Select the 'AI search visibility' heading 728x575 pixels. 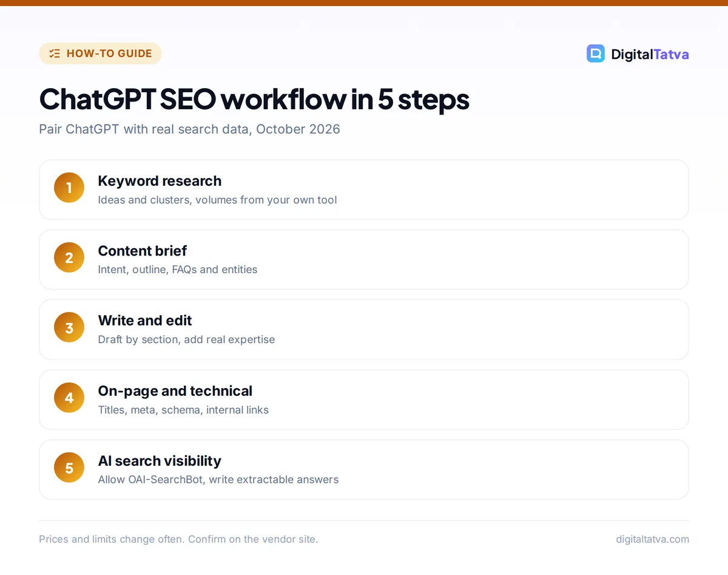pyautogui.click(x=160, y=461)
